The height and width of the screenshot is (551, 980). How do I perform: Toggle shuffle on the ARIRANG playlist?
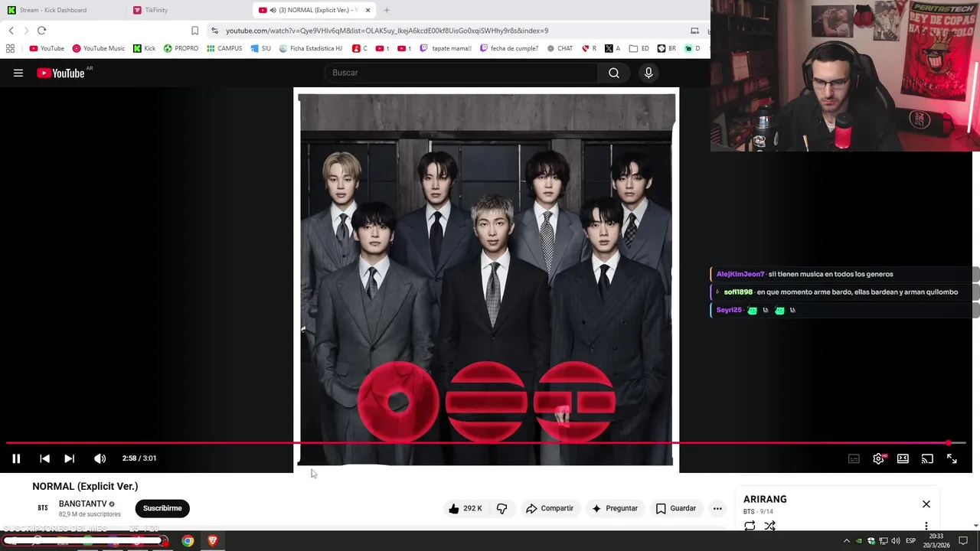coord(769,526)
